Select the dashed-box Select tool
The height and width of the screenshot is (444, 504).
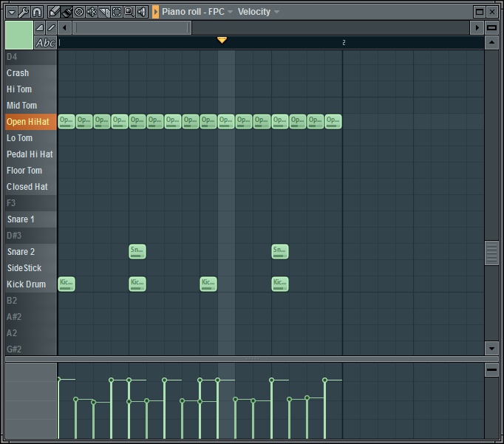pyautogui.click(x=117, y=13)
